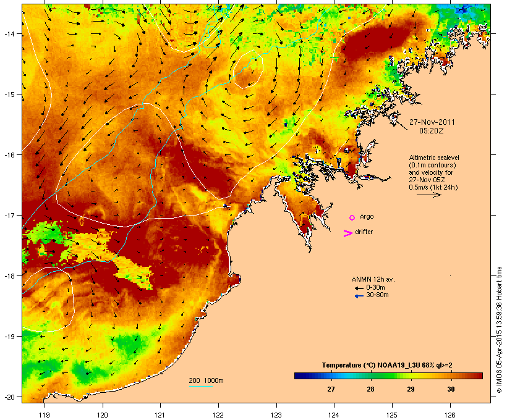Click the latitude label -20
Screen dimensions: 507x420
tap(9, 397)
